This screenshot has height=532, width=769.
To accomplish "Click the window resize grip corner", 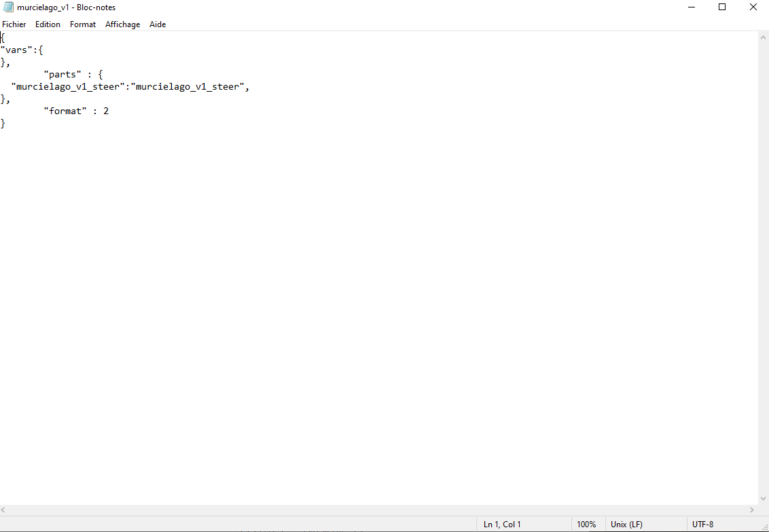I will tap(764, 527).
